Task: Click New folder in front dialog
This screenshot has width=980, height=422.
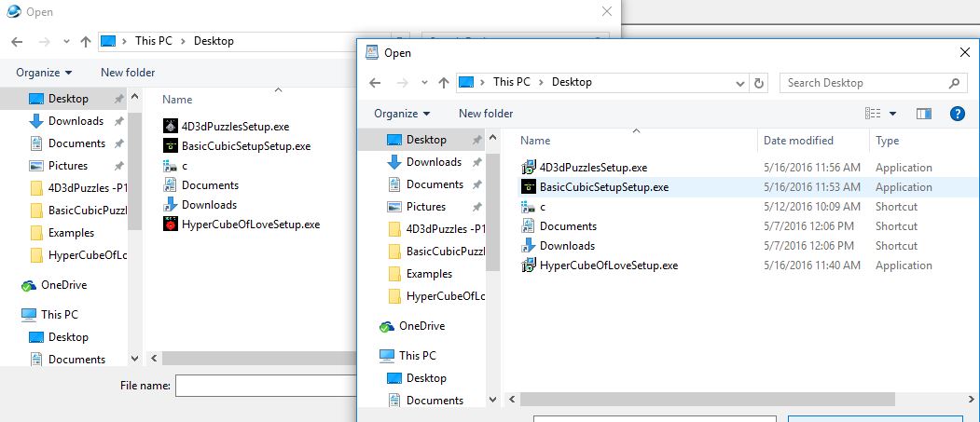Action: (486, 114)
